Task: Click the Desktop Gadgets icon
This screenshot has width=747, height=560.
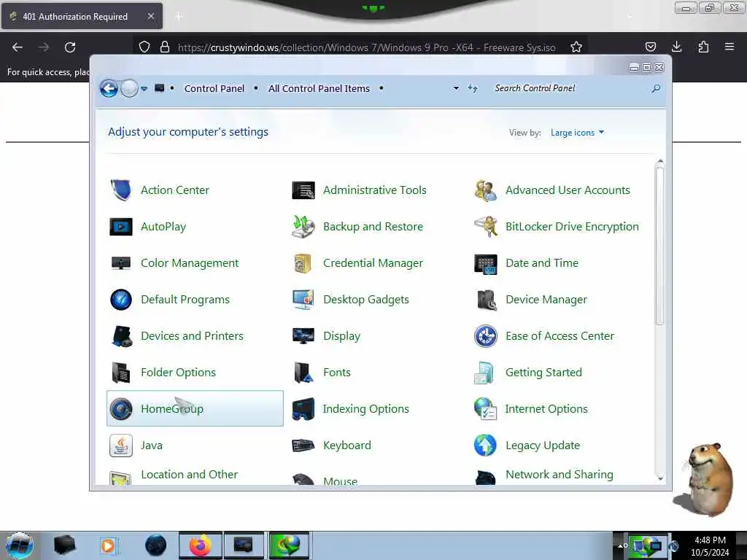Action: pyautogui.click(x=303, y=300)
